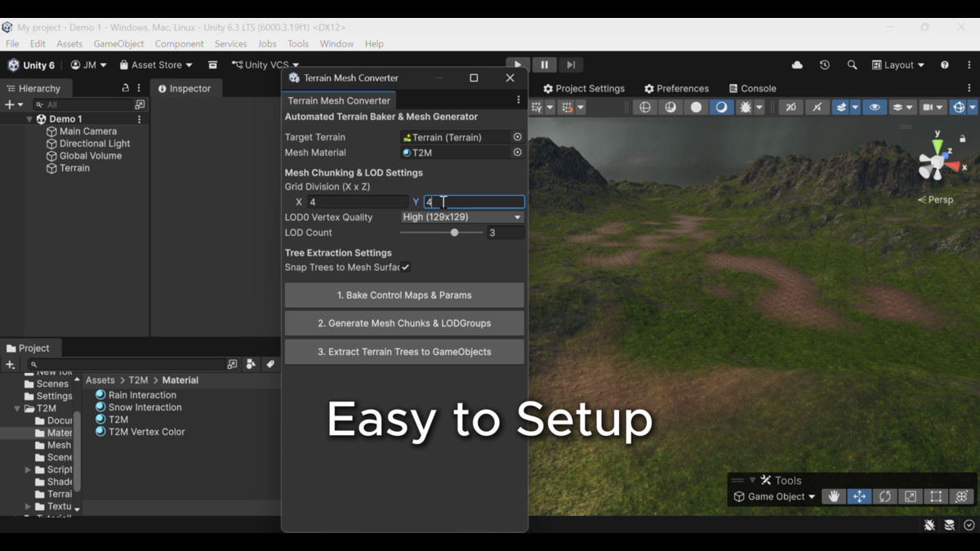Select the Rect tool in Tools overlay
Viewport: 980px width, 551px height.
point(936,496)
